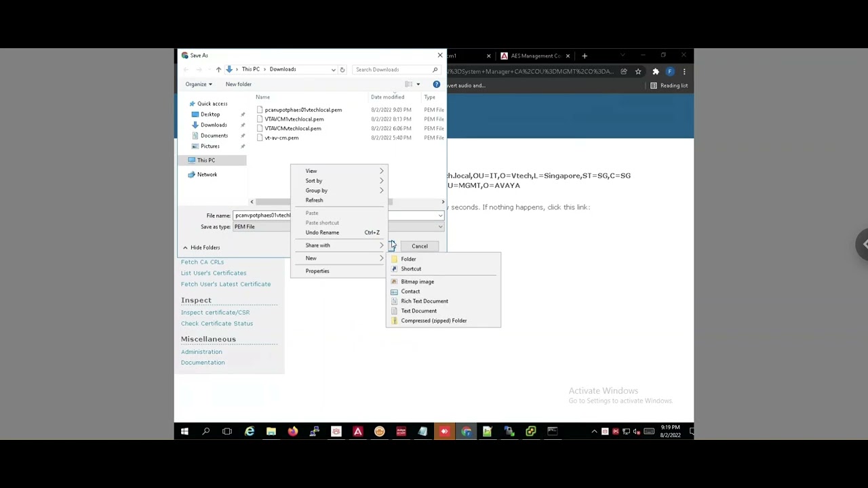Click the Help icon in Save As dialog
868x488 pixels.
click(437, 84)
